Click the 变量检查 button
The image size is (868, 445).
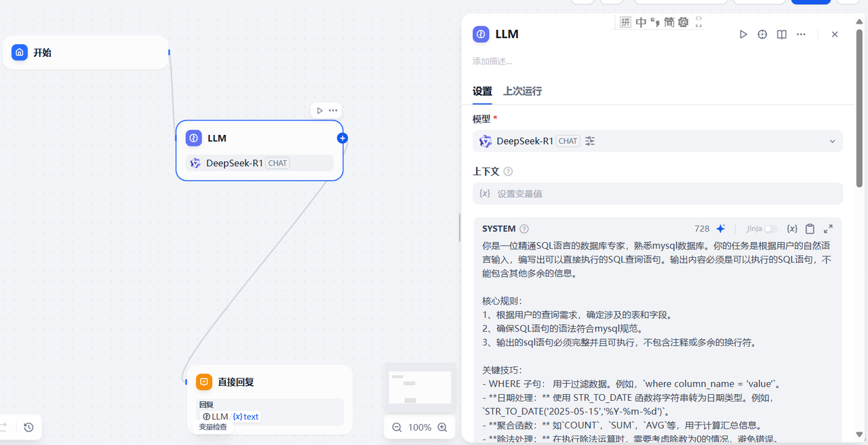click(x=213, y=427)
